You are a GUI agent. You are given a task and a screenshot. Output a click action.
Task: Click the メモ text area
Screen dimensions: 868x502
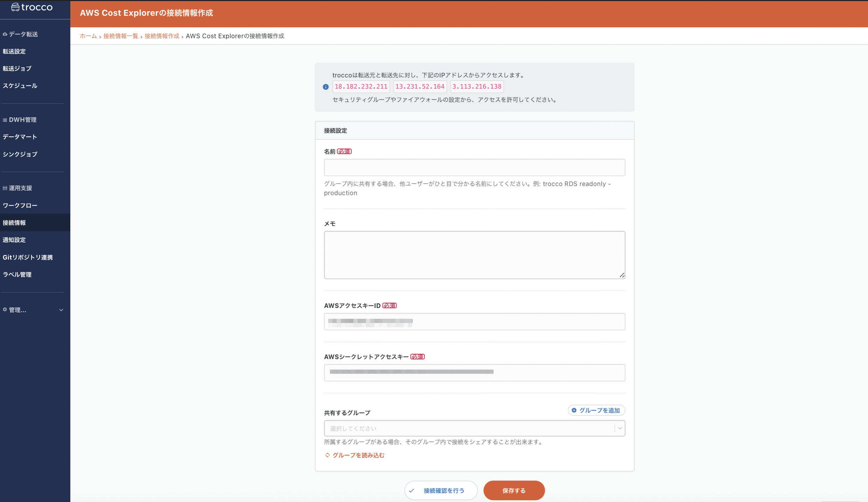click(474, 255)
